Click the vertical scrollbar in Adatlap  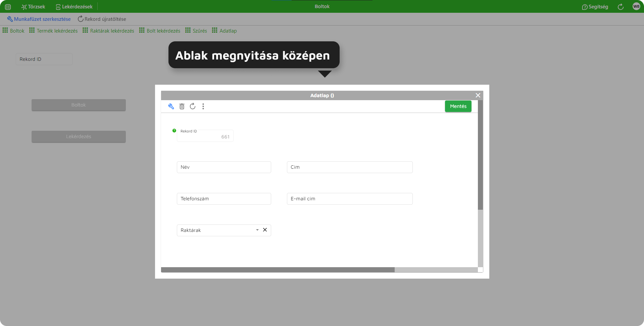[x=480, y=155]
